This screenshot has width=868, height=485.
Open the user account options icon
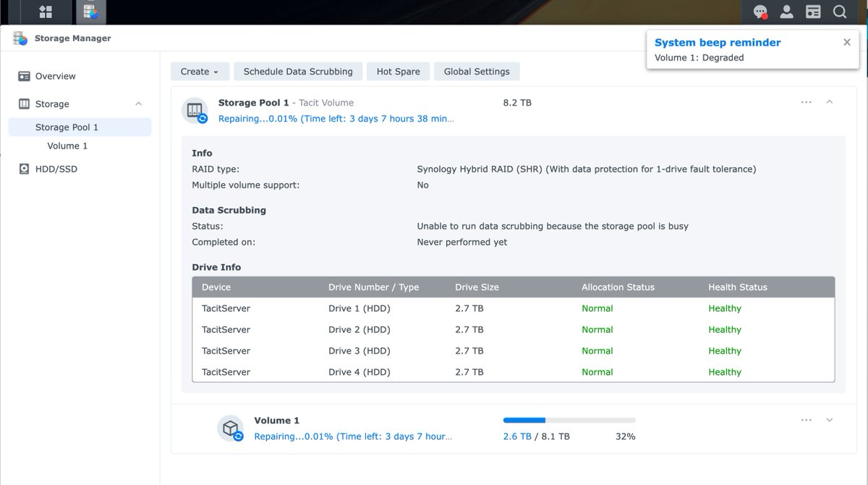786,12
